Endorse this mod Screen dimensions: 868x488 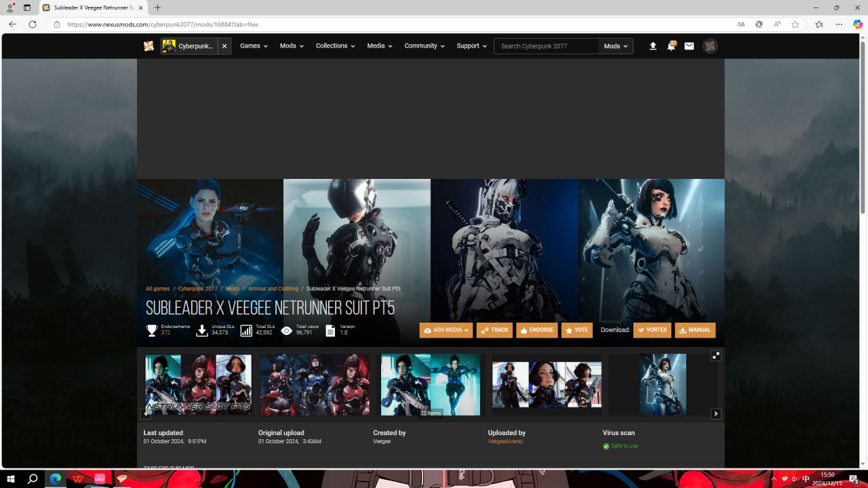537,330
